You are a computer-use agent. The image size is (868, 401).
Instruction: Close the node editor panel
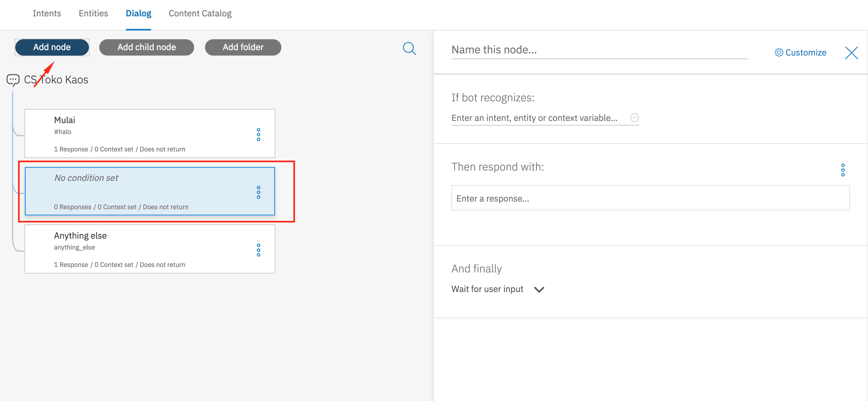(851, 53)
